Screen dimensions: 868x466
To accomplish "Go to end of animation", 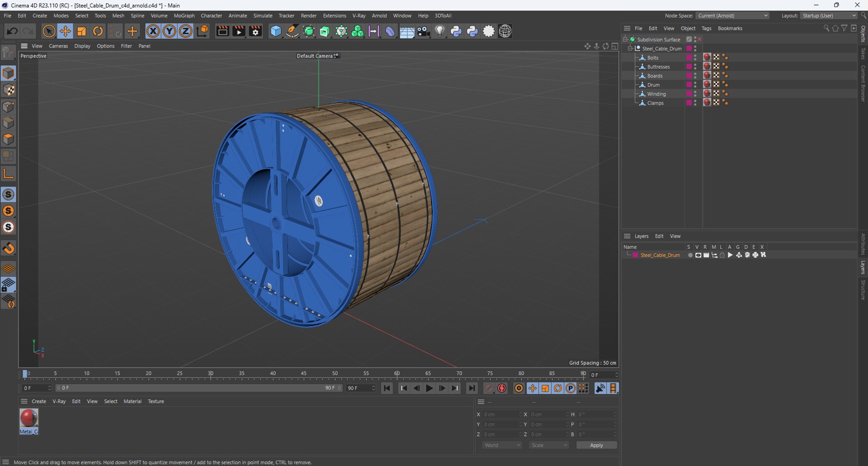I will point(472,388).
